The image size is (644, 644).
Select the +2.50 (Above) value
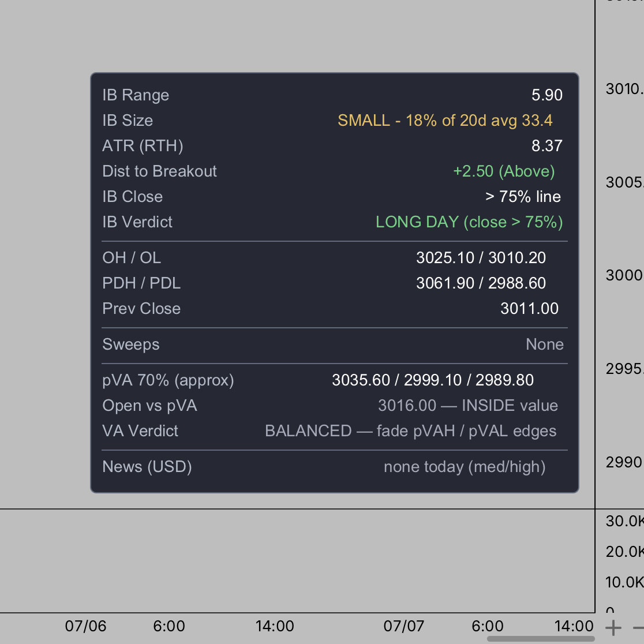[x=504, y=171]
